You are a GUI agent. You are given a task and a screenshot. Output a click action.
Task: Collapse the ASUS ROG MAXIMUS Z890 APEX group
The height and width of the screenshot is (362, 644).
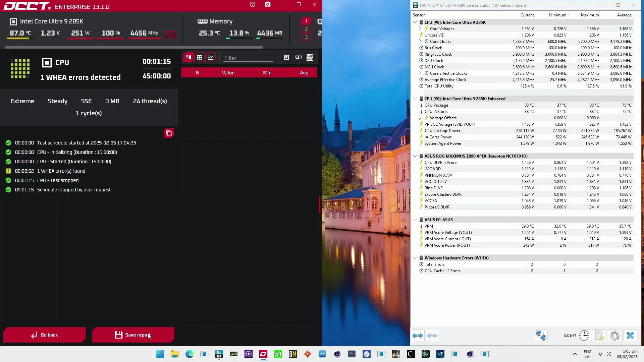click(415, 156)
